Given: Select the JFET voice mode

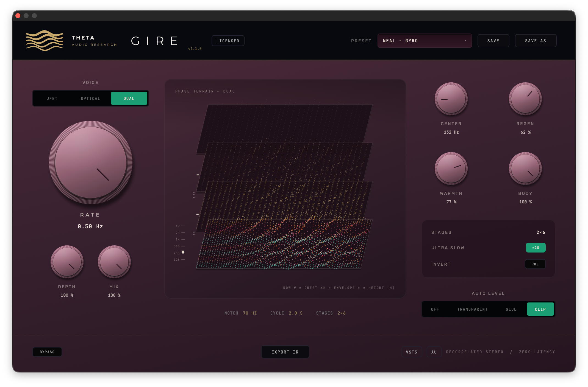Looking at the screenshot, I should (52, 99).
